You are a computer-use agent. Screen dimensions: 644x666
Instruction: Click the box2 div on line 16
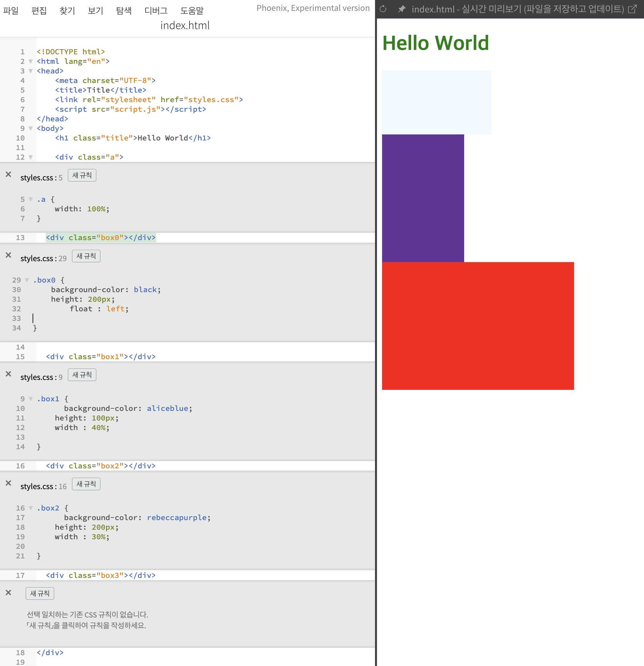point(101,466)
